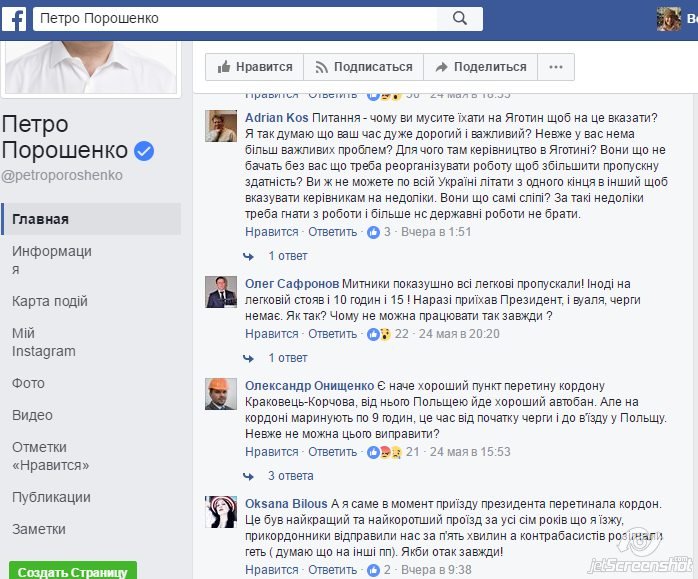Click the Подписаться button
The image size is (698, 579).
364,67
